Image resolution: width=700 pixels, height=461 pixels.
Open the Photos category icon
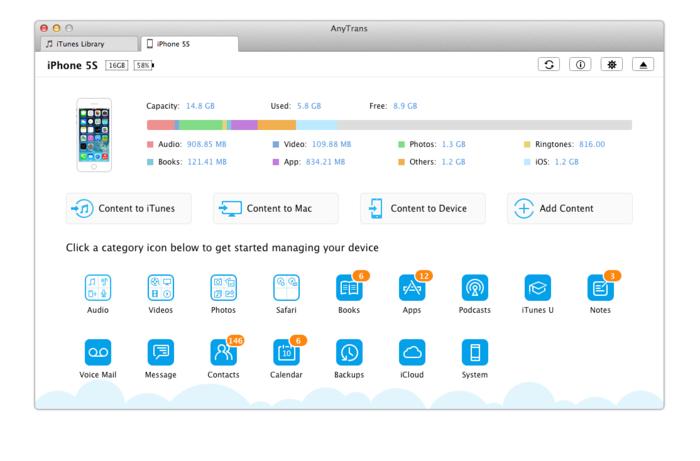[224, 288]
